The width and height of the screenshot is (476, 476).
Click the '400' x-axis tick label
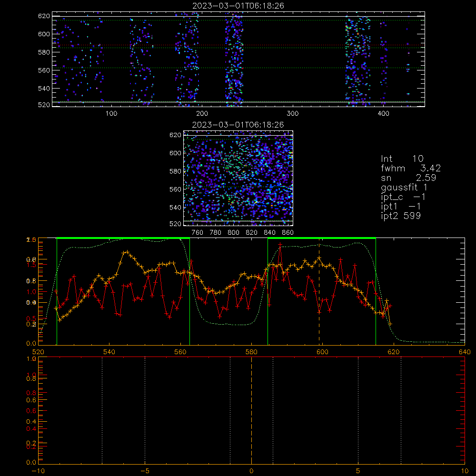(383, 114)
